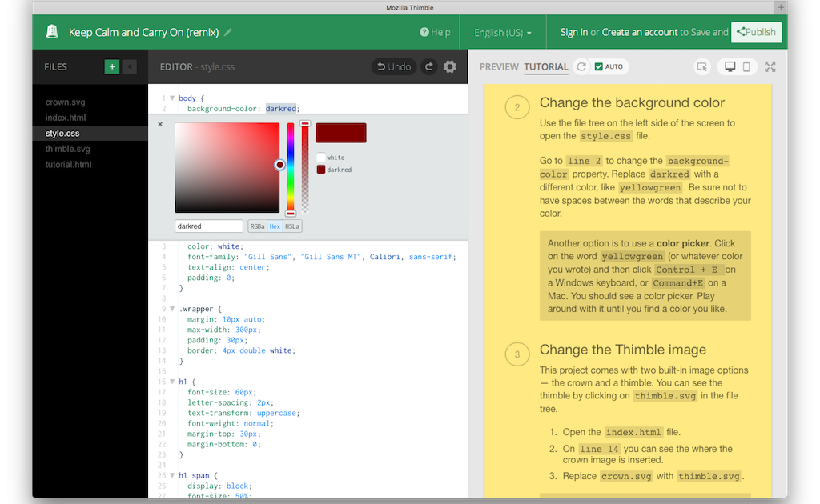Image resolution: width=820 pixels, height=504 pixels.
Task: Disable the AUTO reload checkbox
Action: pos(599,66)
